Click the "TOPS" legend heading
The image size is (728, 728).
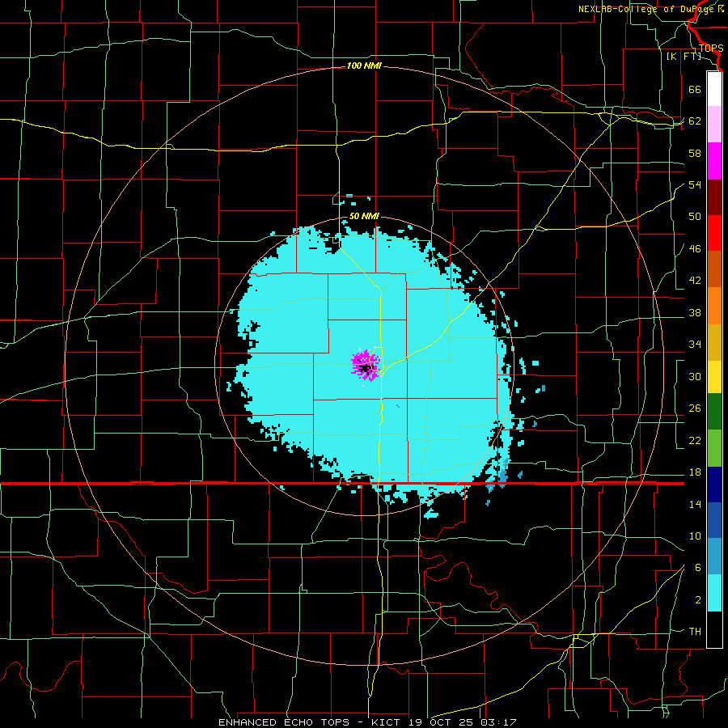tap(711, 49)
